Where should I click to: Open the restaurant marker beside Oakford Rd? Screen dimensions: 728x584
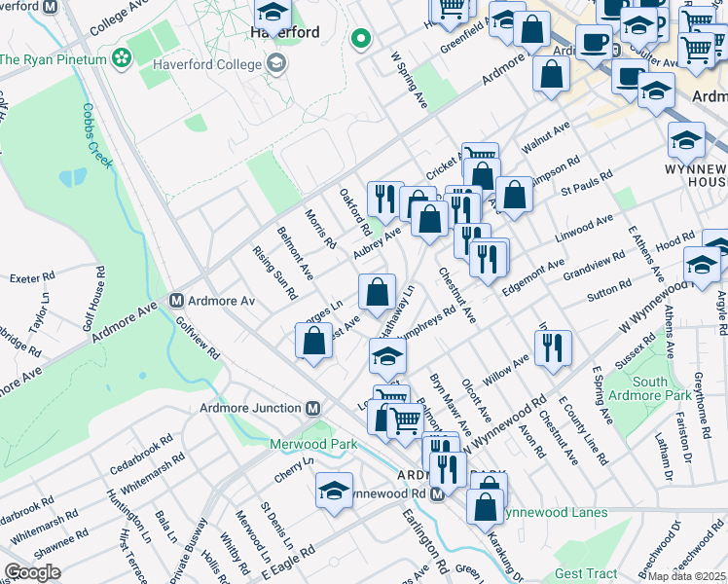point(385,202)
